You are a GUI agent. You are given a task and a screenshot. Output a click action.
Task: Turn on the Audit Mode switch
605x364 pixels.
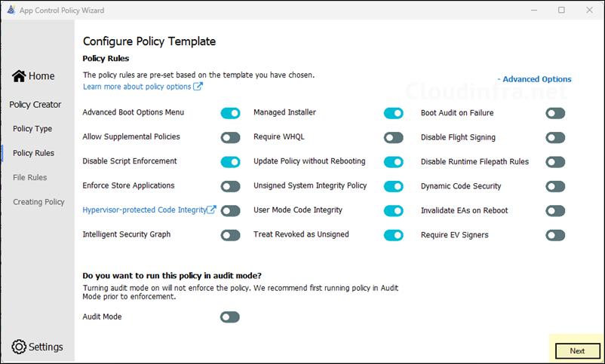point(230,317)
